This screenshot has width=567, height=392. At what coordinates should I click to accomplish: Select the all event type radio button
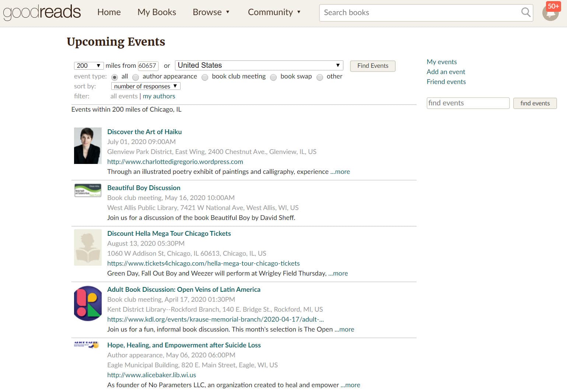[x=115, y=77]
